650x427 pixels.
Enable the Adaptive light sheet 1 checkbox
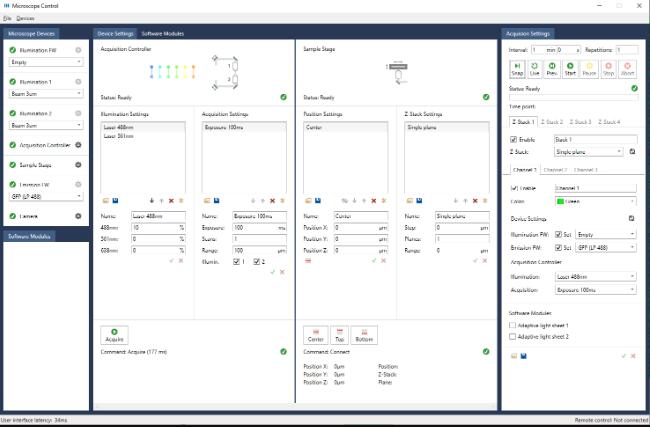coord(513,324)
